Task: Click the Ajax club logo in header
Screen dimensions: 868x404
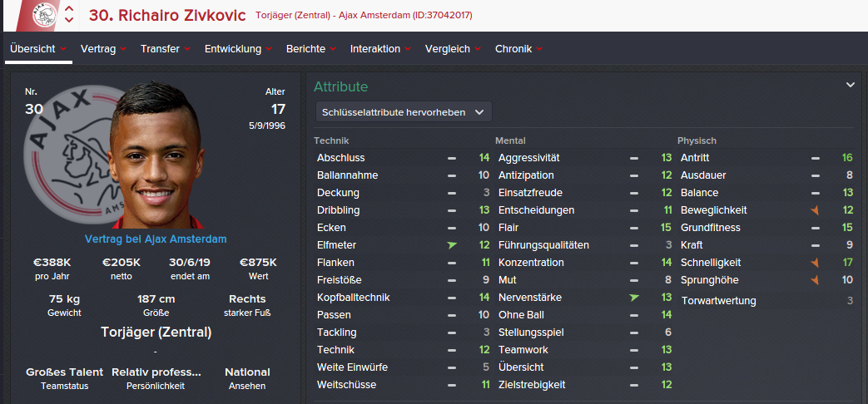Action: [43, 14]
